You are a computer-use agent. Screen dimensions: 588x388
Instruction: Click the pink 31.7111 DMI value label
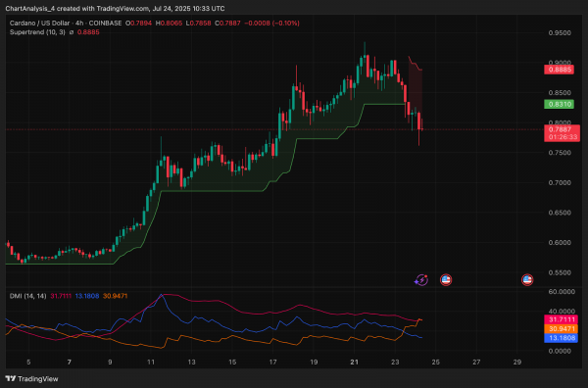(x=561, y=319)
